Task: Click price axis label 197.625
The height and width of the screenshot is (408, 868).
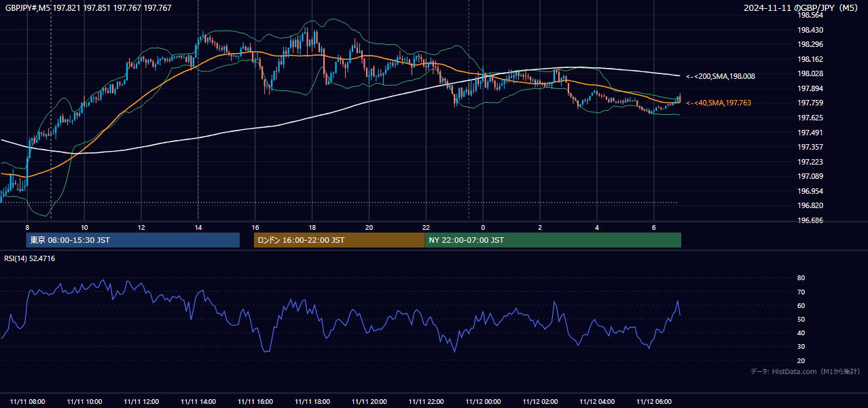Action: point(810,118)
